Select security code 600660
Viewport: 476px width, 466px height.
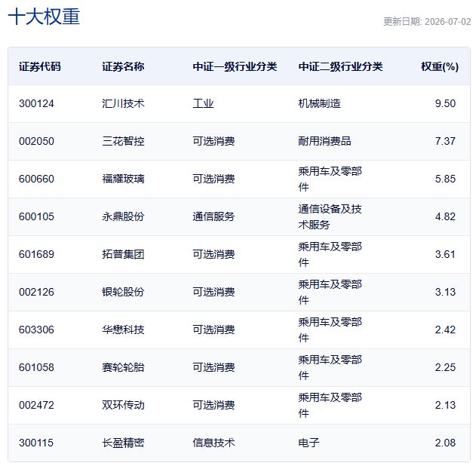[x=36, y=179]
